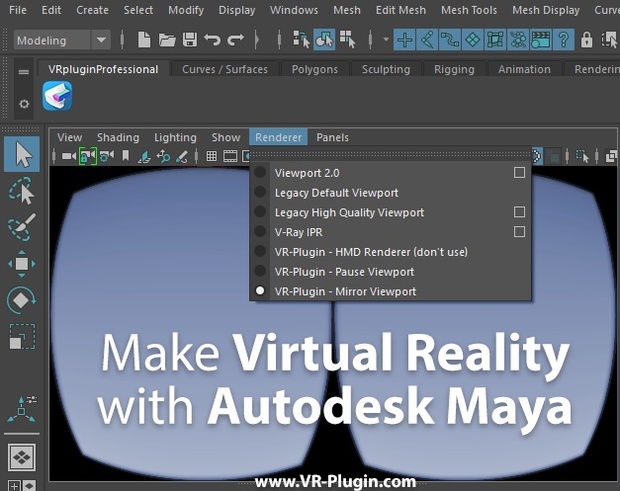Activate select by object type mode
The image size is (620, 491).
pyautogui.click(x=324, y=40)
